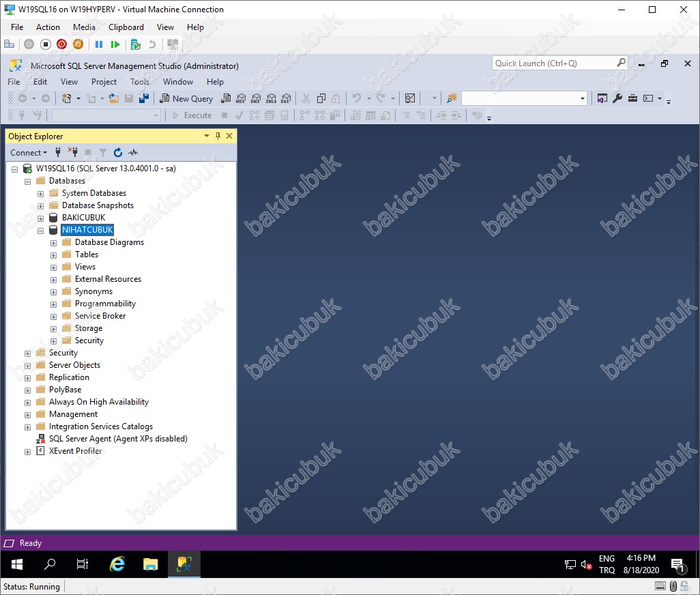Click the New Project icon in SSMS toolbar

tap(67, 99)
